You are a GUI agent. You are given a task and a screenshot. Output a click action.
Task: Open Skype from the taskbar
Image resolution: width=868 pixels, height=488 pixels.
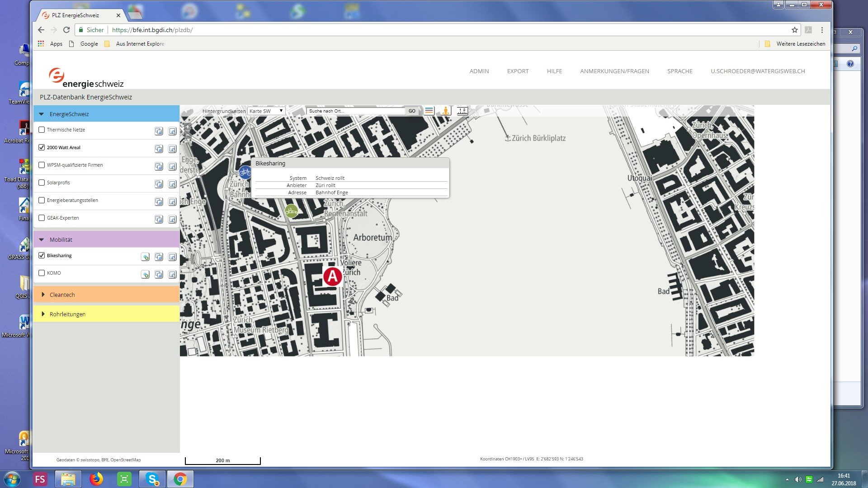(152, 479)
